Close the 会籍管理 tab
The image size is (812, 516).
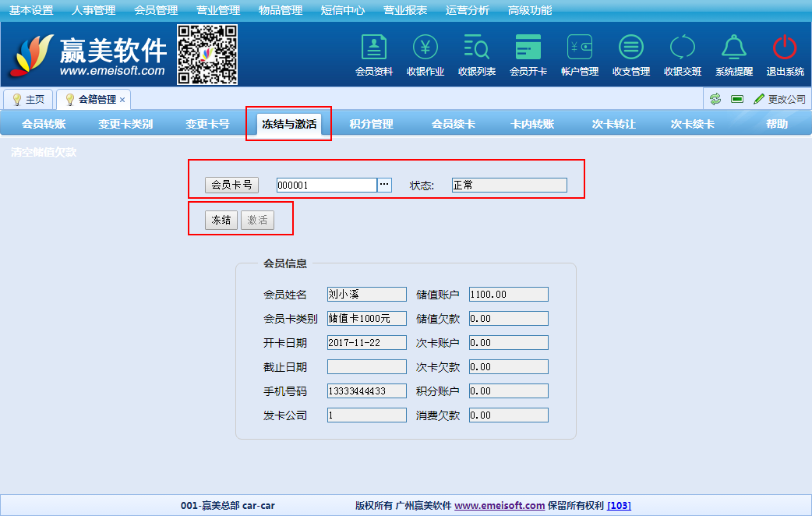122,100
